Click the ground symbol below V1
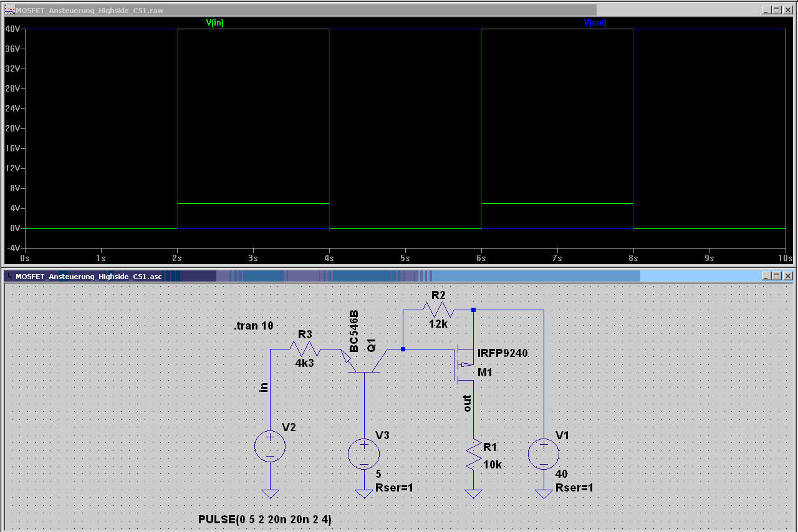The height and width of the screenshot is (532, 798). (x=544, y=494)
